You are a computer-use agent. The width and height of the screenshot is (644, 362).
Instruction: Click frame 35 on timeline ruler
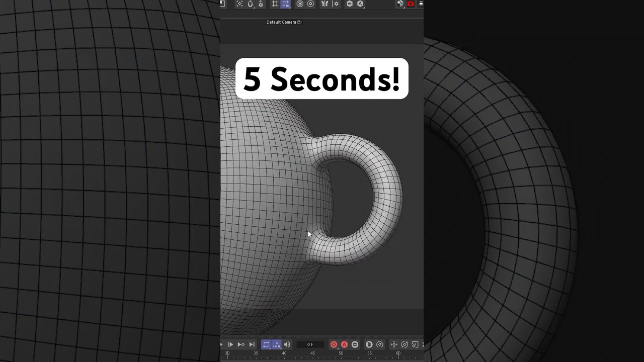coord(256,353)
